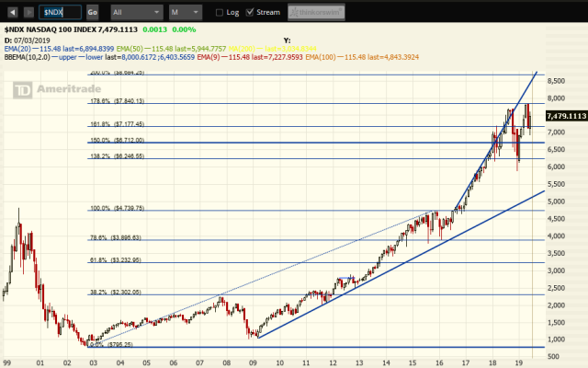Click the $NDX symbol input field
The height and width of the screenshot is (368, 588).
click(x=61, y=13)
